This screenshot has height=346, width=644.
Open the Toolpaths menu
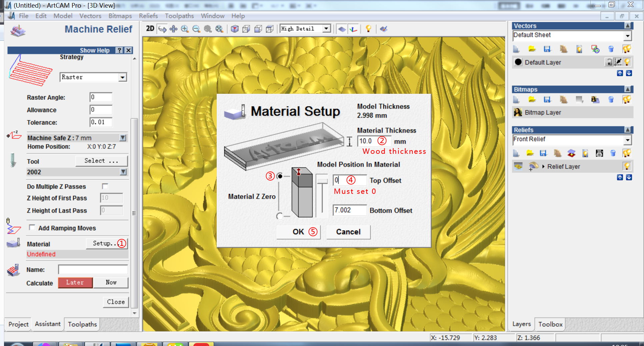point(179,16)
